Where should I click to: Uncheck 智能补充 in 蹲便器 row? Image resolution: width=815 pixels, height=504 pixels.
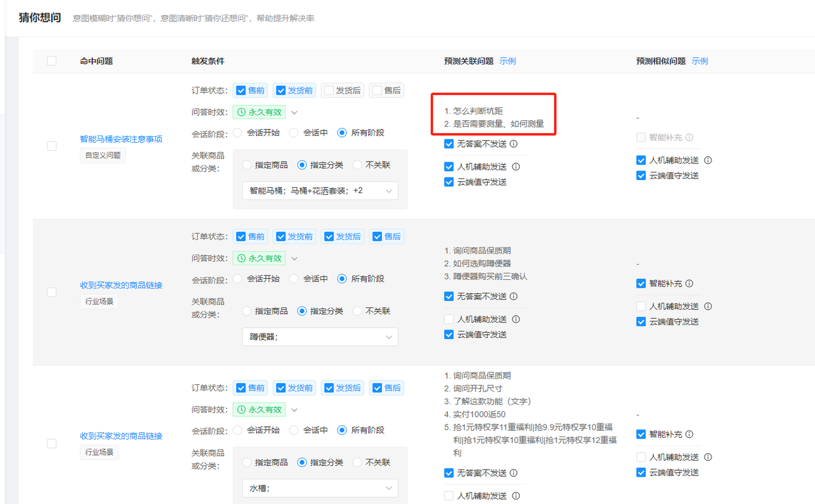[641, 284]
